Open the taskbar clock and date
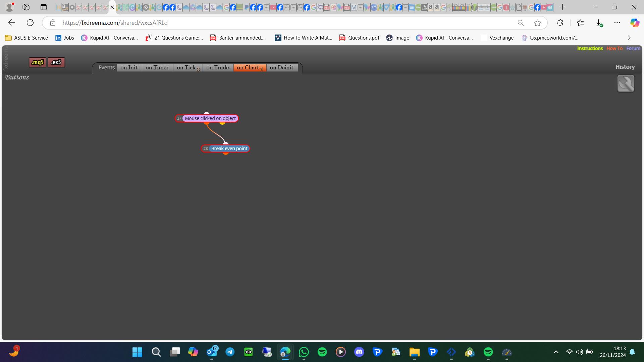This screenshot has width=644, height=362. pos(612,352)
